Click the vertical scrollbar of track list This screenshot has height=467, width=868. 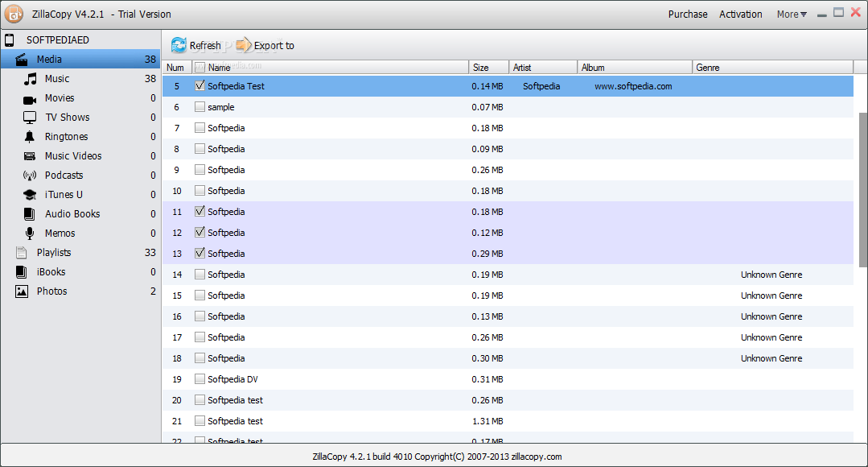[863, 189]
